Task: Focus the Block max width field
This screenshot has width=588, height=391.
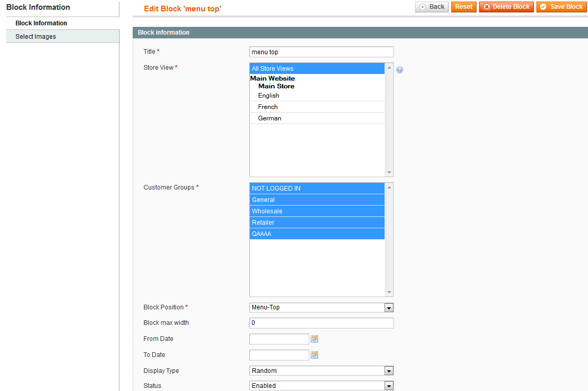Action: pos(321,323)
